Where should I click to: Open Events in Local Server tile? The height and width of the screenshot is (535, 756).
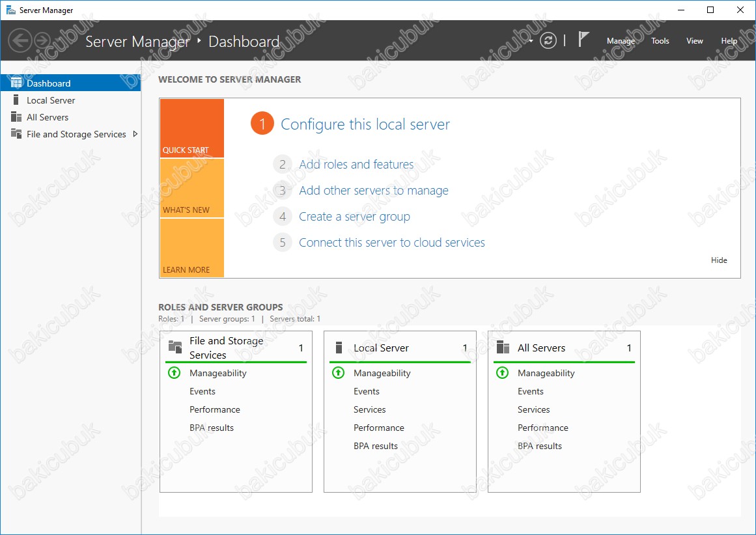point(367,391)
